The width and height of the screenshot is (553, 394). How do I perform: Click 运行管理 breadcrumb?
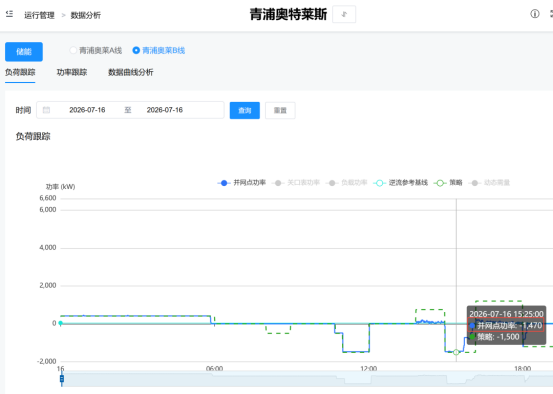click(40, 15)
